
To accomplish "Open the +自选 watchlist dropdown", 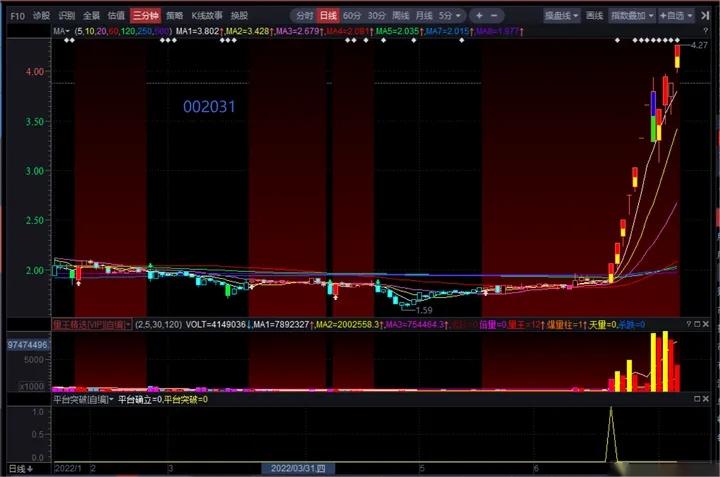I will point(676,16).
